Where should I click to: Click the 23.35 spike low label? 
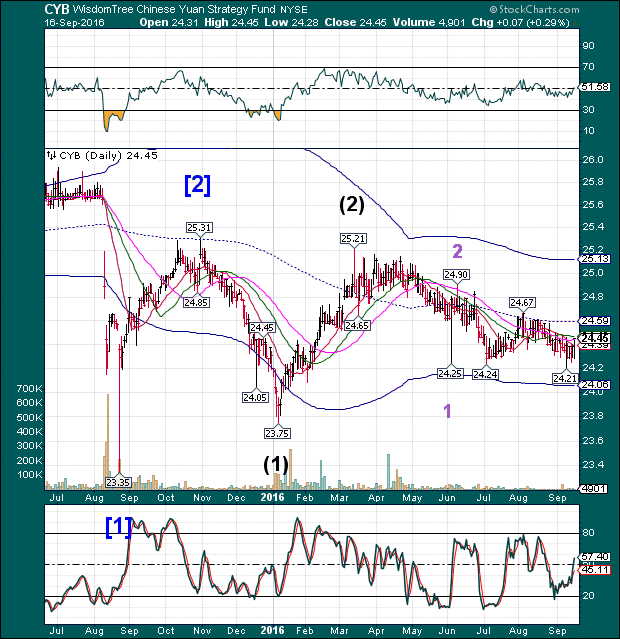118,483
